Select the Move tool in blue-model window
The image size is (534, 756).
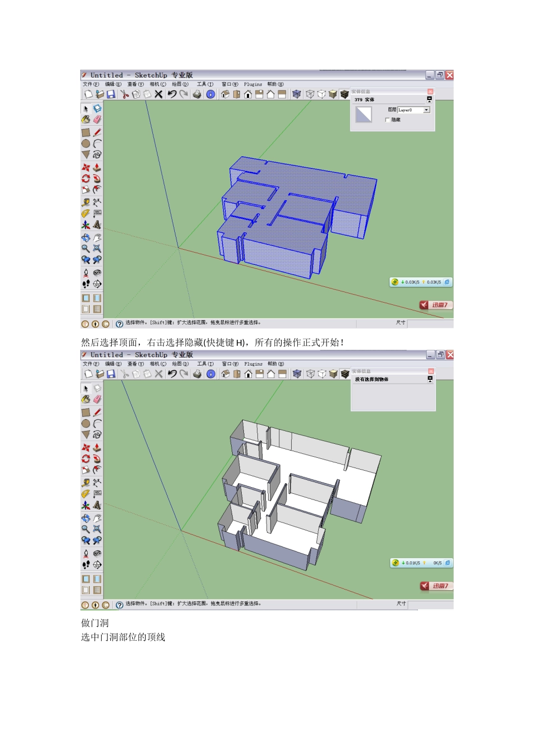(86, 168)
